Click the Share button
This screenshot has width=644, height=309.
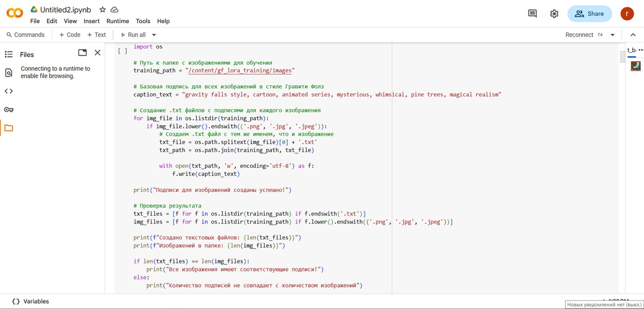coord(589,14)
